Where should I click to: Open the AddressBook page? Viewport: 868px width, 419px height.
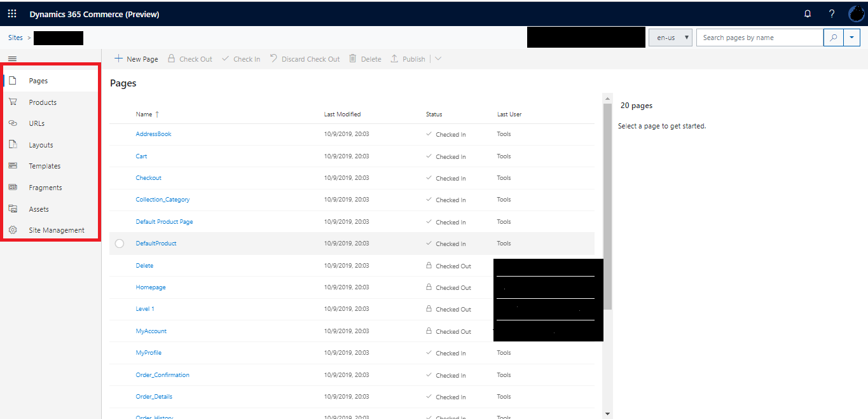(153, 134)
